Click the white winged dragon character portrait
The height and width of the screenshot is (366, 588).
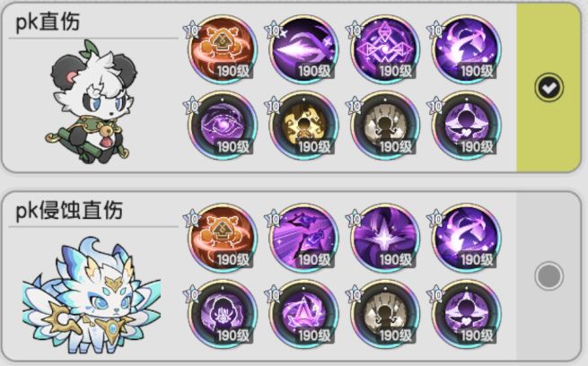click(92, 295)
